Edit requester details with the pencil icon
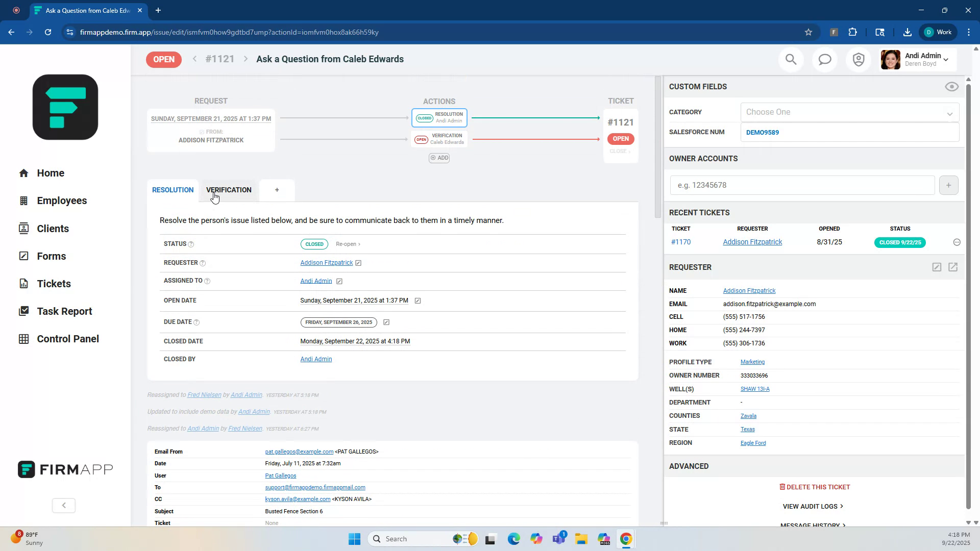This screenshot has height=551, width=980. 937,267
